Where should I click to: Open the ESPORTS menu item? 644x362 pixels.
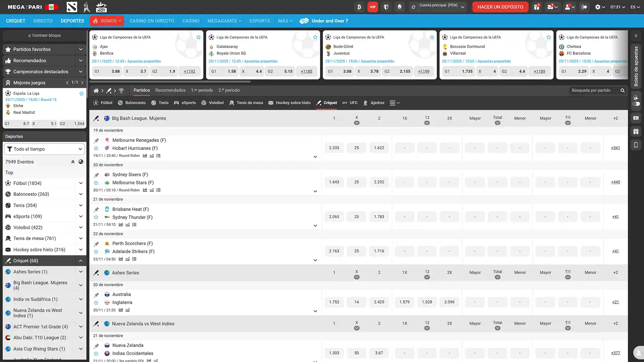click(x=259, y=21)
